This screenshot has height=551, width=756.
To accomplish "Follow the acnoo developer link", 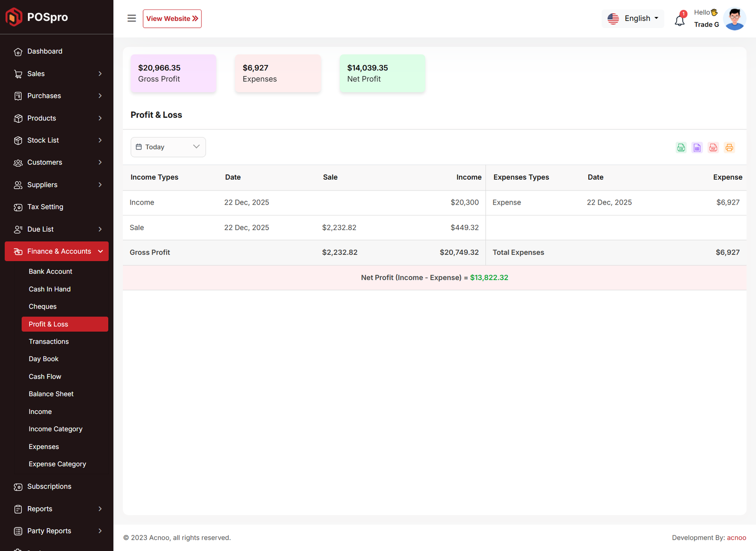I will click(x=736, y=538).
